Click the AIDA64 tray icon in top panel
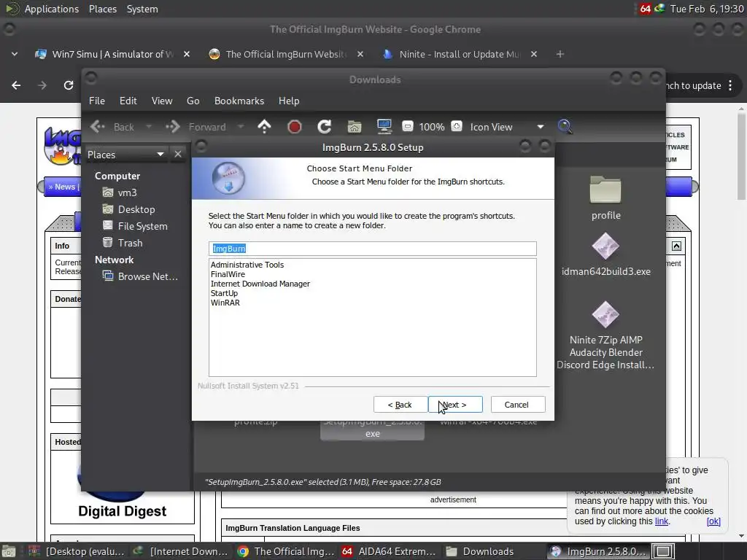 pyautogui.click(x=645, y=9)
